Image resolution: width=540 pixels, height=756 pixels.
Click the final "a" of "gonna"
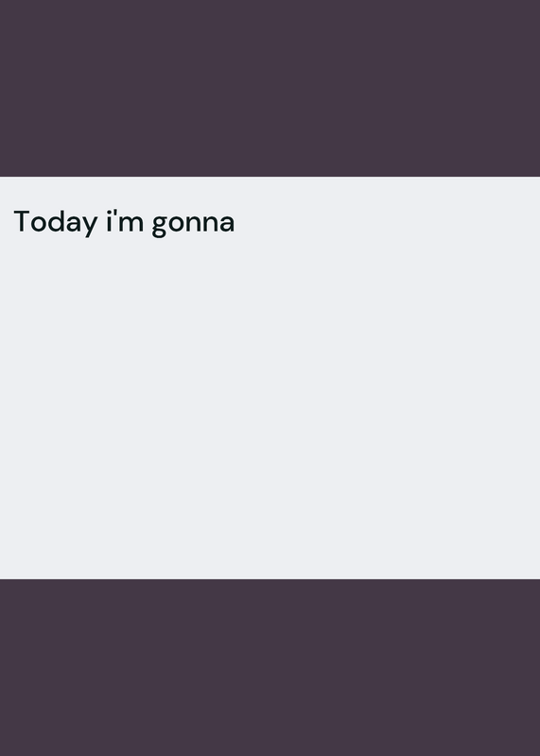click(x=226, y=223)
